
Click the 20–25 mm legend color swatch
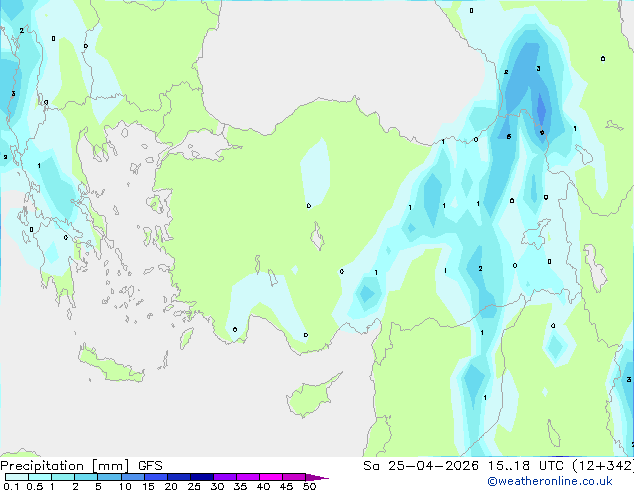(x=179, y=477)
